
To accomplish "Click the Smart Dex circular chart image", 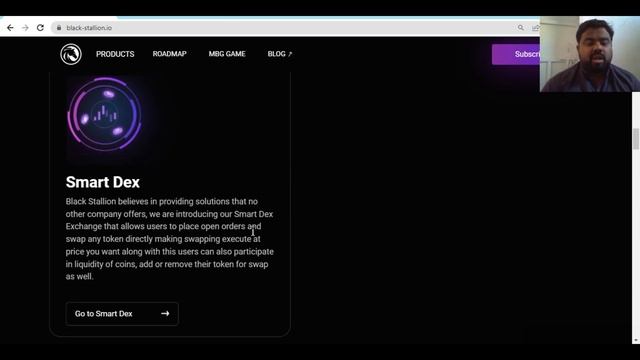I will click(x=104, y=114).
